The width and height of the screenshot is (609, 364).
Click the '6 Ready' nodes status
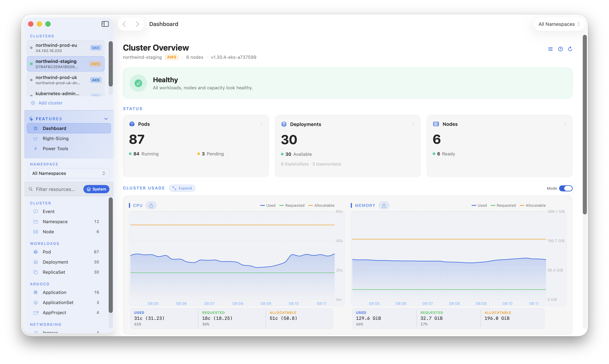pyautogui.click(x=444, y=154)
